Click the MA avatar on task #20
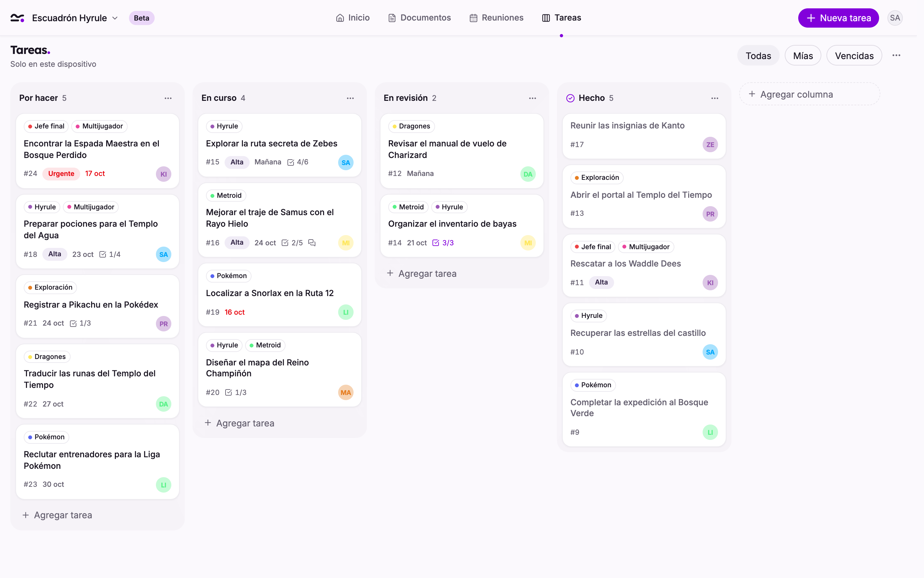This screenshot has height=578, width=924. 346,393
